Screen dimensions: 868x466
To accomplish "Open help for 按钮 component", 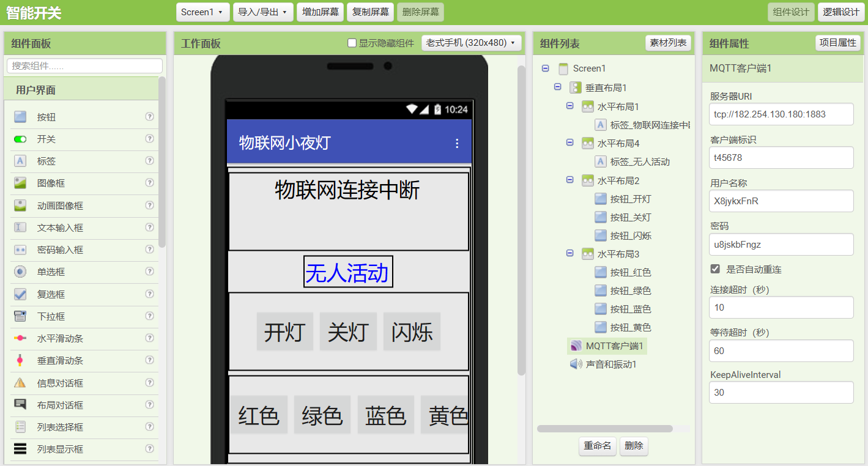I will click(149, 116).
